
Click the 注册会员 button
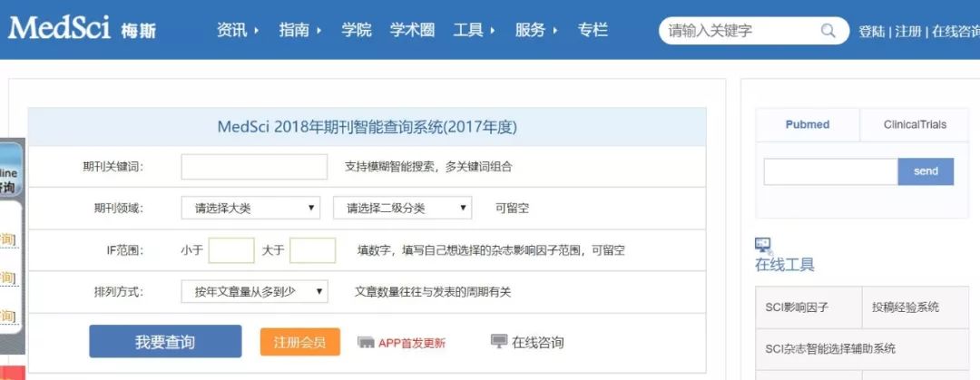coord(300,342)
